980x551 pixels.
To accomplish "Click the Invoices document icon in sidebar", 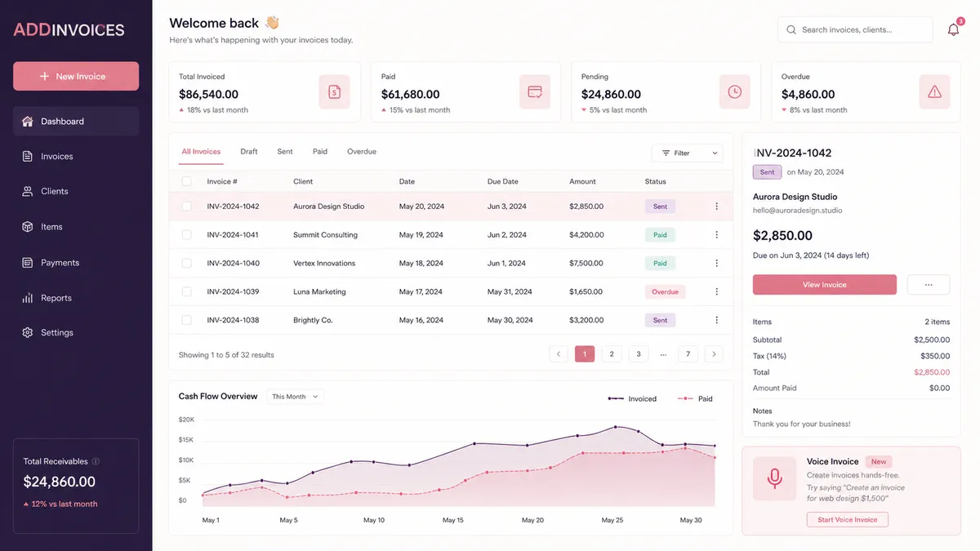I will pos(27,156).
